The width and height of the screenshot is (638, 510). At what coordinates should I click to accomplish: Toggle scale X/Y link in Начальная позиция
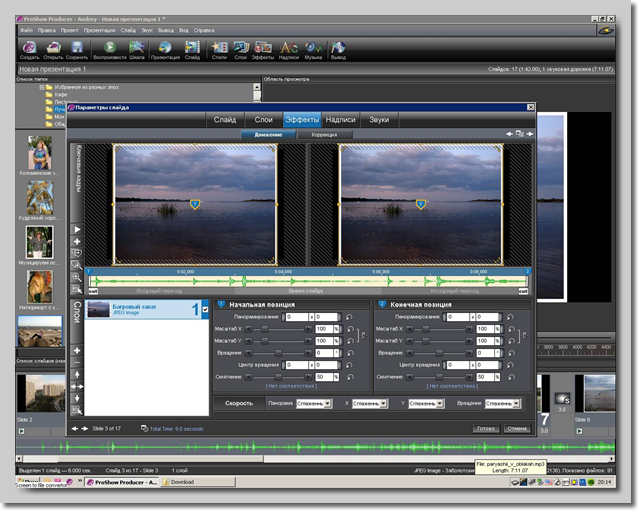point(361,335)
